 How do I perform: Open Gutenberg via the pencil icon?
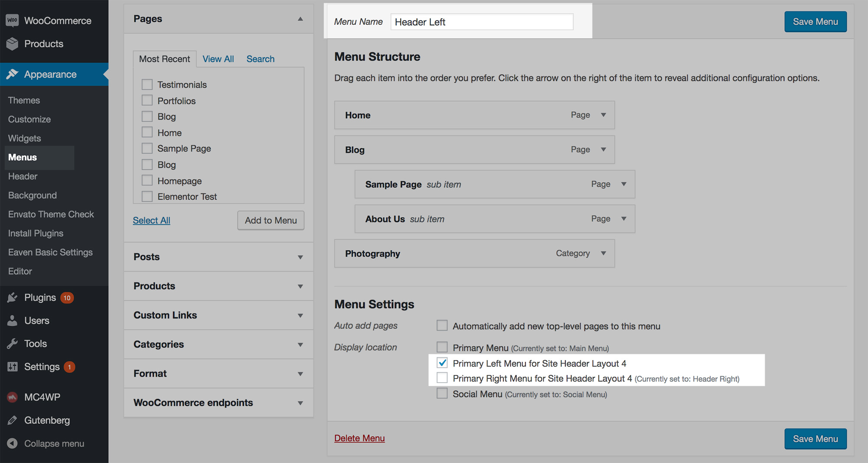[x=12, y=420]
